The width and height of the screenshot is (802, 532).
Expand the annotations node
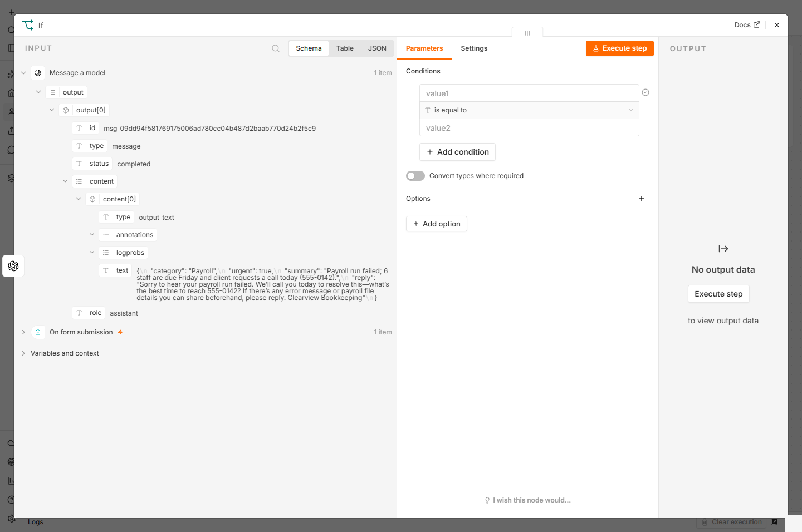92,234
